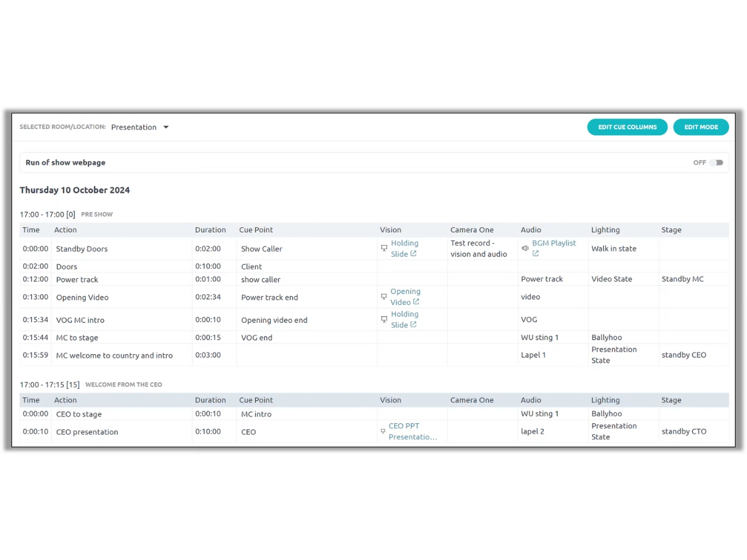Click the external-link icon after Opening Video link
This screenshot has height=560, width=747.
pos(416,302)
